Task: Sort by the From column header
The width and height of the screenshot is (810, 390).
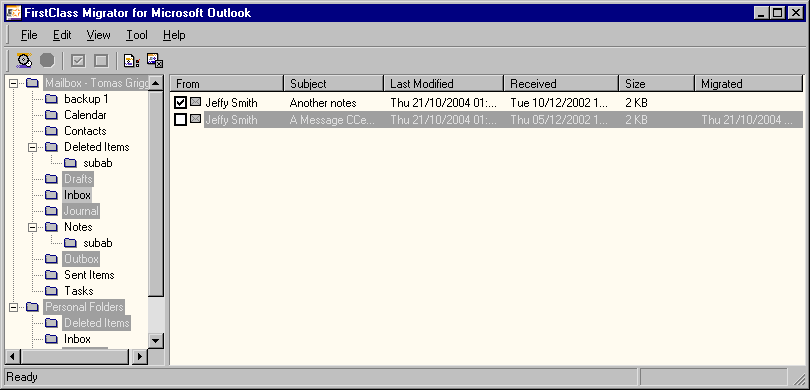Action: (227, 84)
